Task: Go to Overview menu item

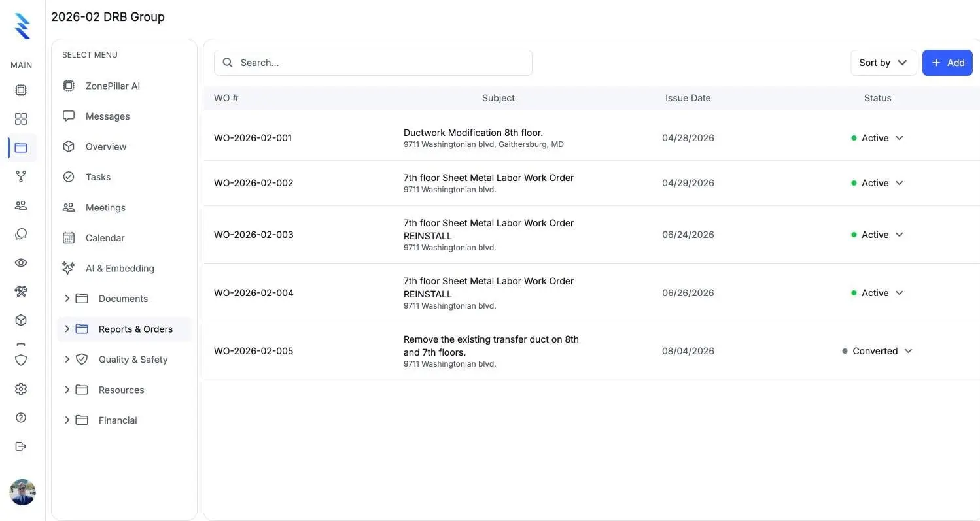Action: coord(124,146)
